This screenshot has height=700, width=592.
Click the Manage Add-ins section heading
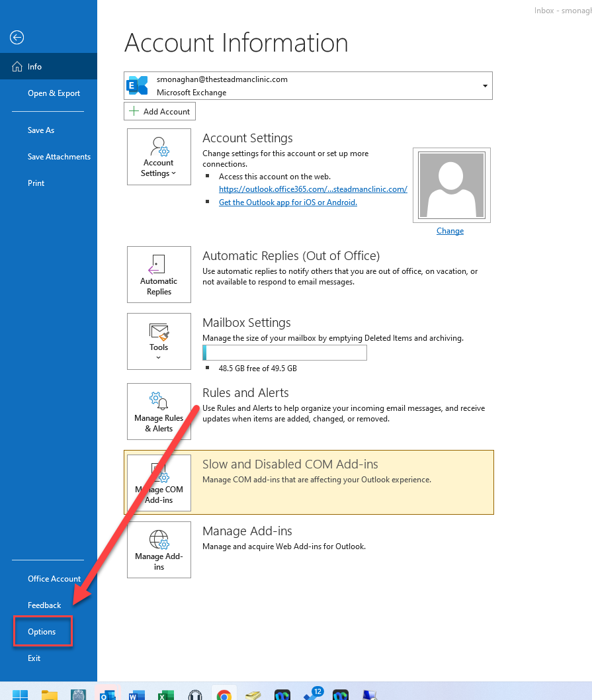pyautogui.click(x=247, y=531)
